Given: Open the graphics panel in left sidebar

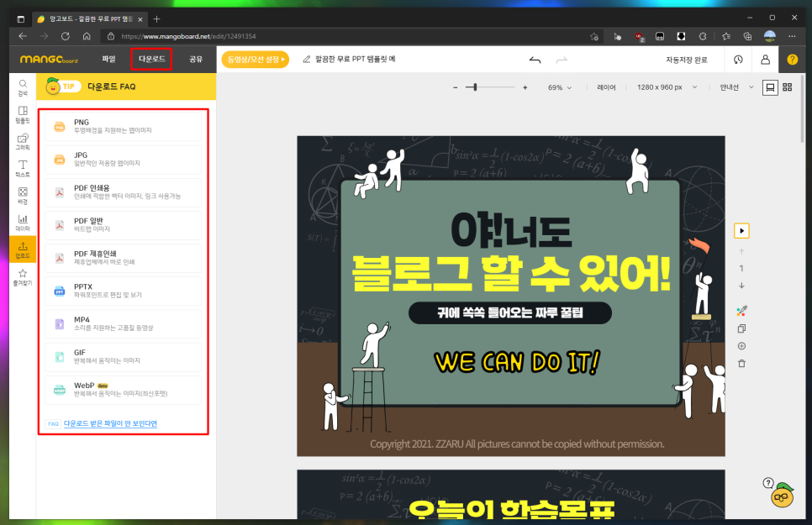Looking at the screenshot, I should [x=23, y=142].
